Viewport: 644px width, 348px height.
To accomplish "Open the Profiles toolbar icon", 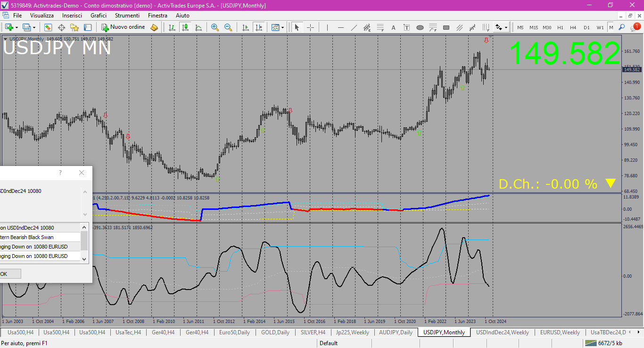I will pos(26,27).
